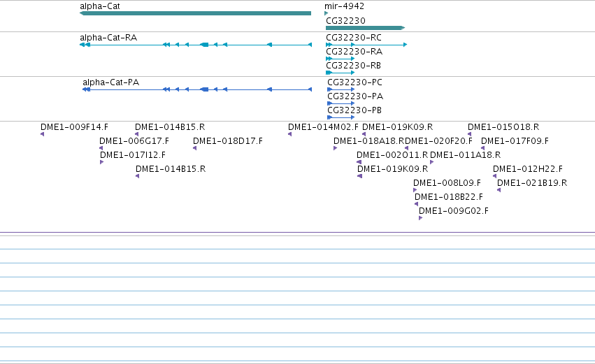The height and width of the screenshot is (364, 595).
Task: Click the CG32230-RA transcript label
Action: click(x=354, y=52)
